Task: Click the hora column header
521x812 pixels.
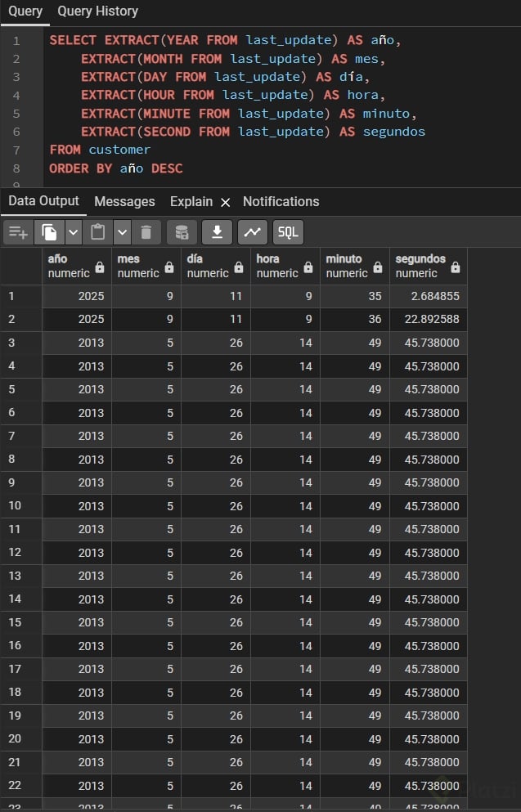Action: coord(285,267)
